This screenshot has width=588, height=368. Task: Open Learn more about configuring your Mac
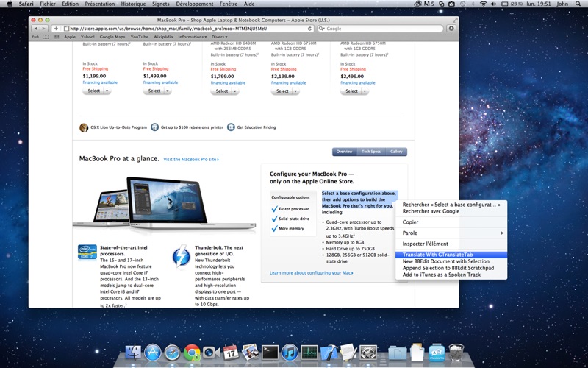pos(311,273)
